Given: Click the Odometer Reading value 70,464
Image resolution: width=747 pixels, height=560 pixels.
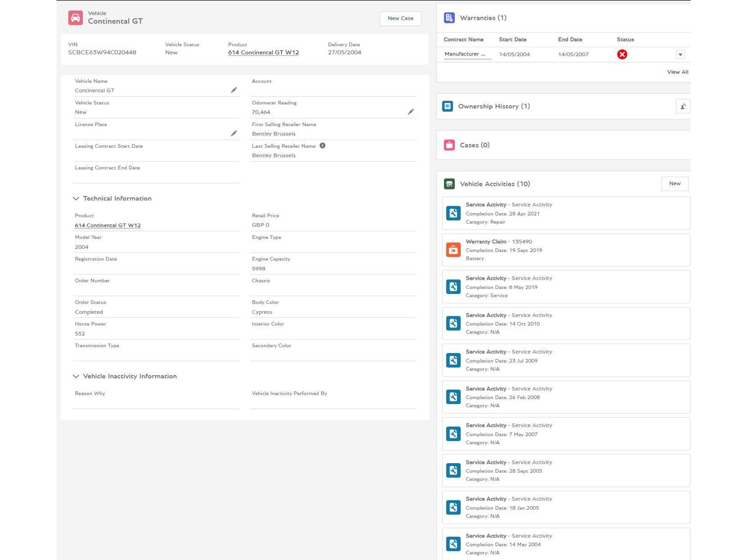Looking at the screenshot, I should pyautogui.click(x=261, y=112).
